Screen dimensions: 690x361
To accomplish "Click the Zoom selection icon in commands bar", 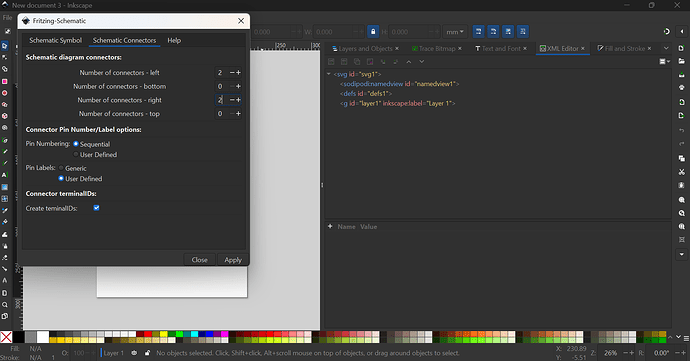I will point(682,199).
